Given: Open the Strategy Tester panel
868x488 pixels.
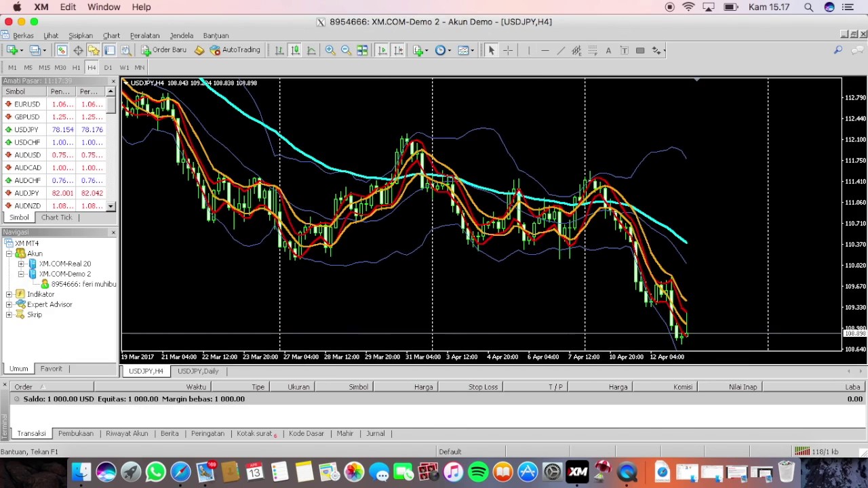Looking at the screenshot, I should click(125, 50).
